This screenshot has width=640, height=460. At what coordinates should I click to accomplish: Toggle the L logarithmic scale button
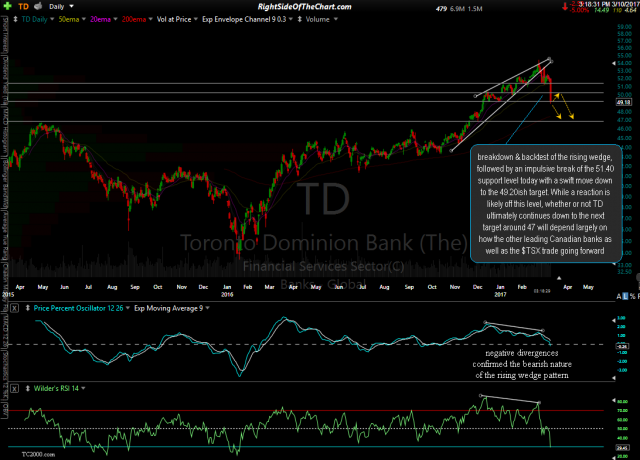click(625, 296)
